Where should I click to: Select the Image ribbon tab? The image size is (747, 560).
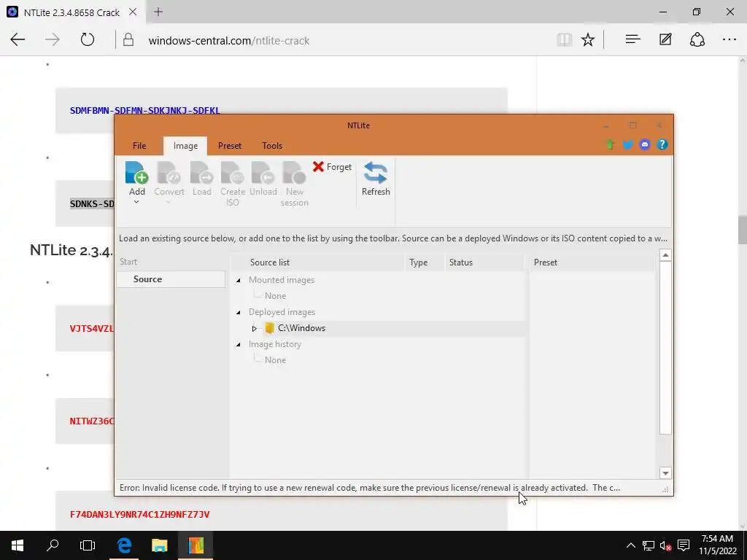185,146
